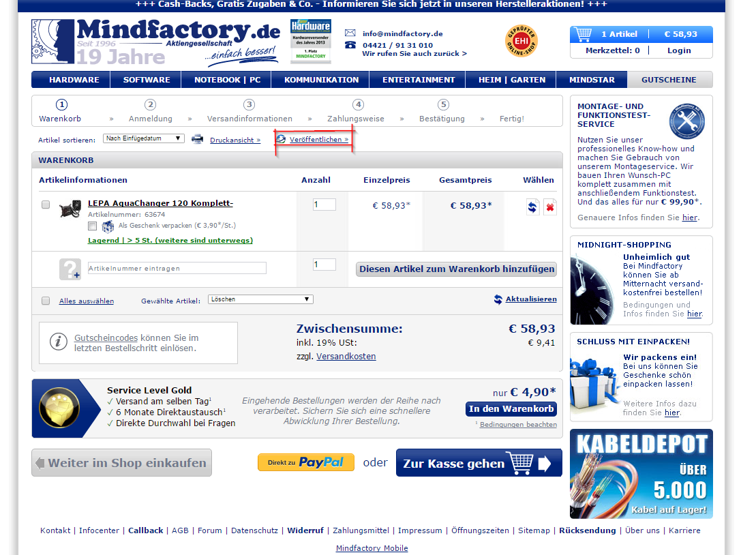Click the Hardware award badge
The width and height of the screenshot is (756, 555).
[310, 41]
